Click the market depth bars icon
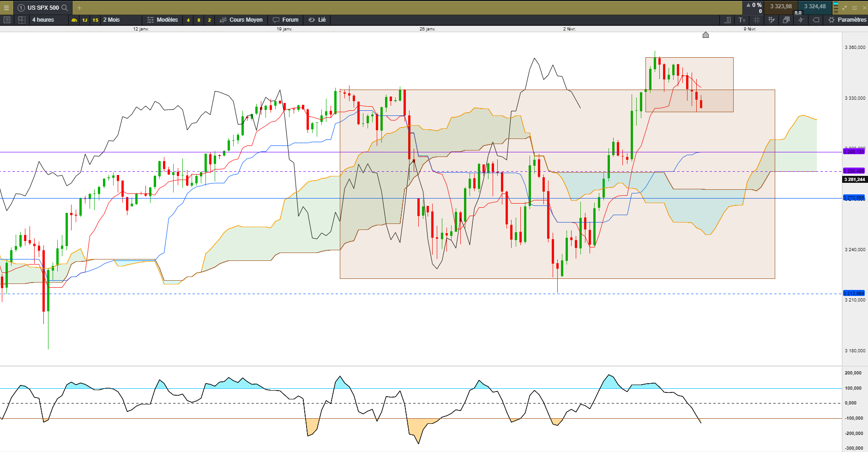The height and width of the screenshot is (452, 868). (836, 7)
